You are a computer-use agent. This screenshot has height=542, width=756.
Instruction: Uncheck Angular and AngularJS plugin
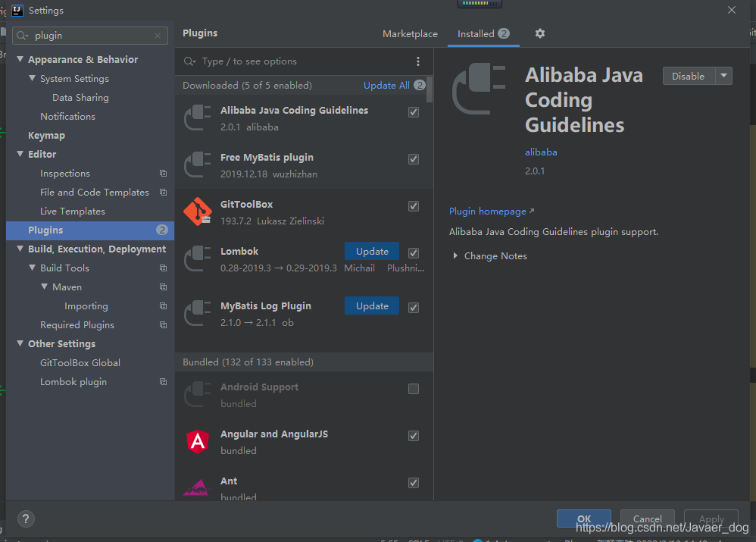(413, 436)
